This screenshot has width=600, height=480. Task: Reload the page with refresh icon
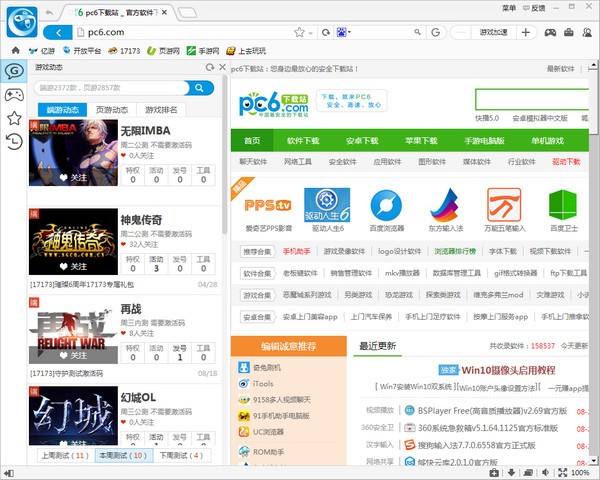pos(326,33)
